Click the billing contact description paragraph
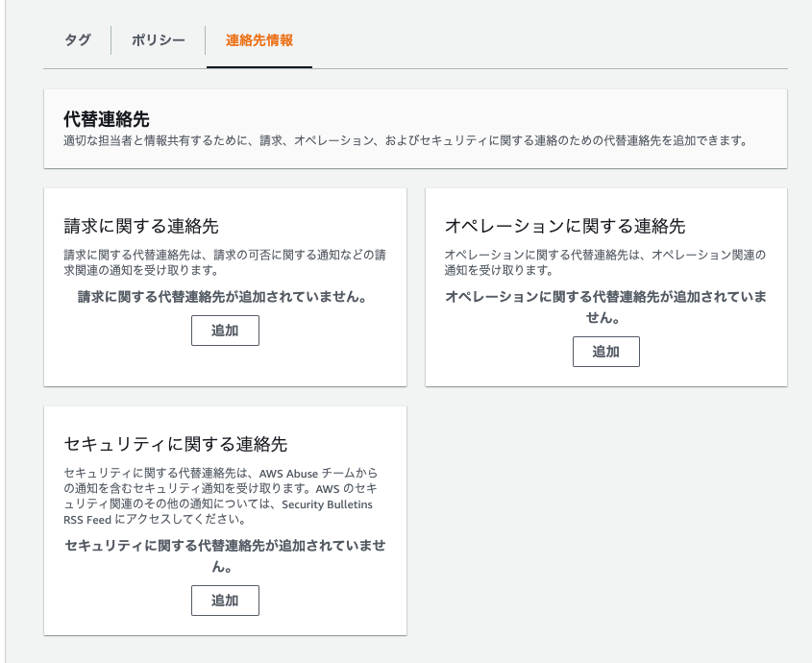Screen dimensions: 812x663 225,262
